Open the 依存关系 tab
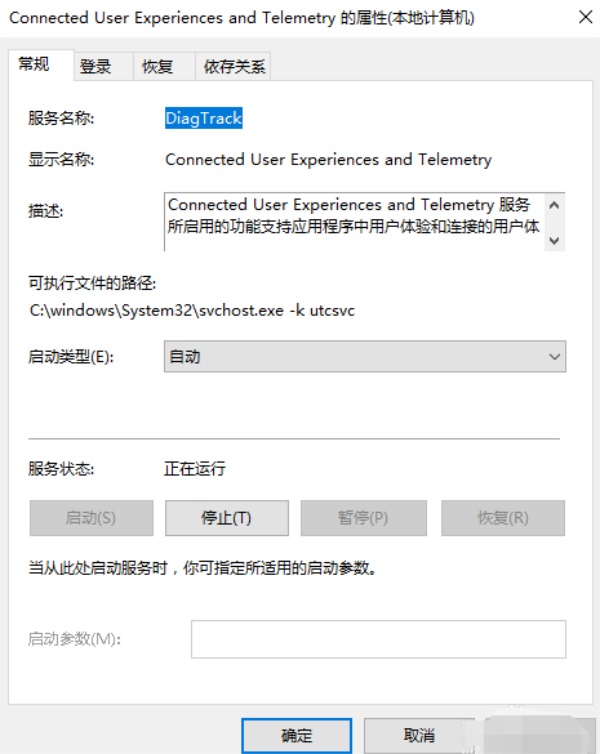This screenshot has width=600, height=754. point(235,67)
